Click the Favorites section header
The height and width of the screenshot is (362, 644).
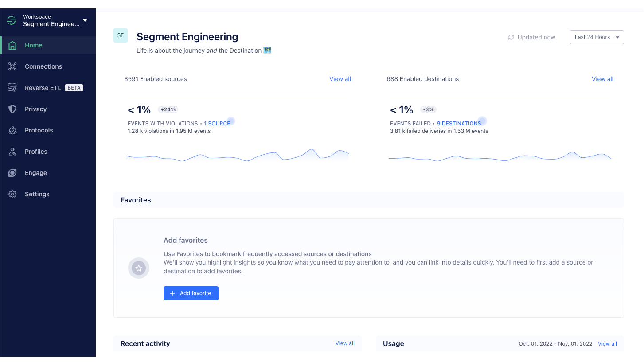(369, 200)
